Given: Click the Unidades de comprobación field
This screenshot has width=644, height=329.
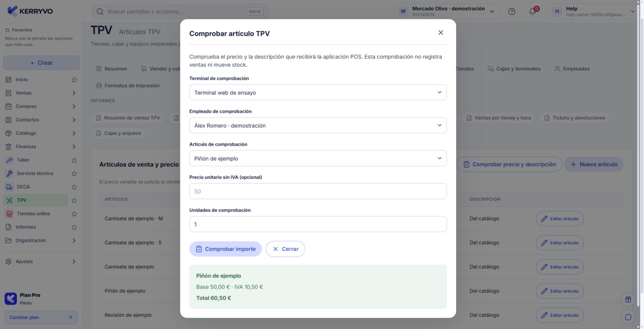Looking at the screenshot, I should [318, 224].
